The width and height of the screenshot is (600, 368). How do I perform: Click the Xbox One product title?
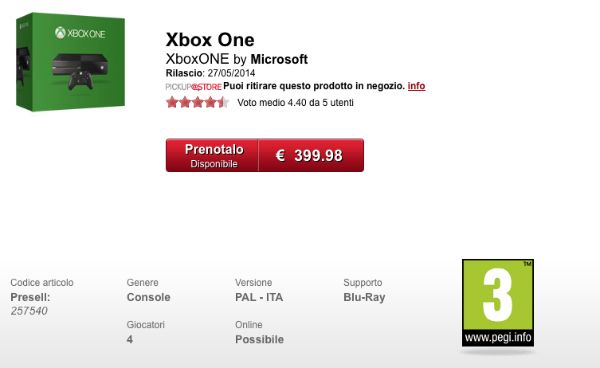click(210, 40)
